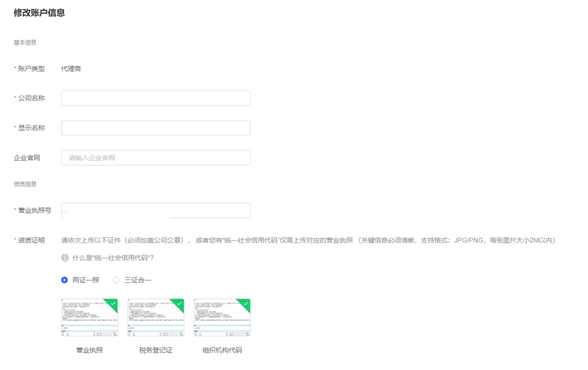588x370 pixels.
Task: Click the 资质信息 section header
Action: 25,184
